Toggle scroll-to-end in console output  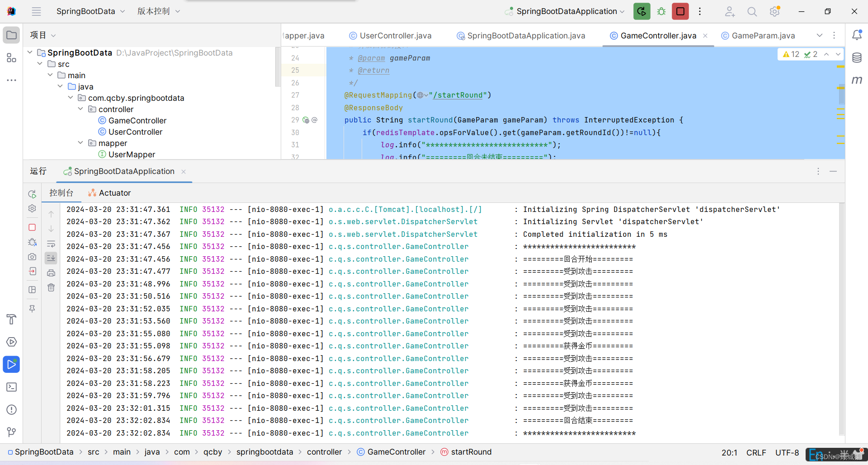click(51, 258)
